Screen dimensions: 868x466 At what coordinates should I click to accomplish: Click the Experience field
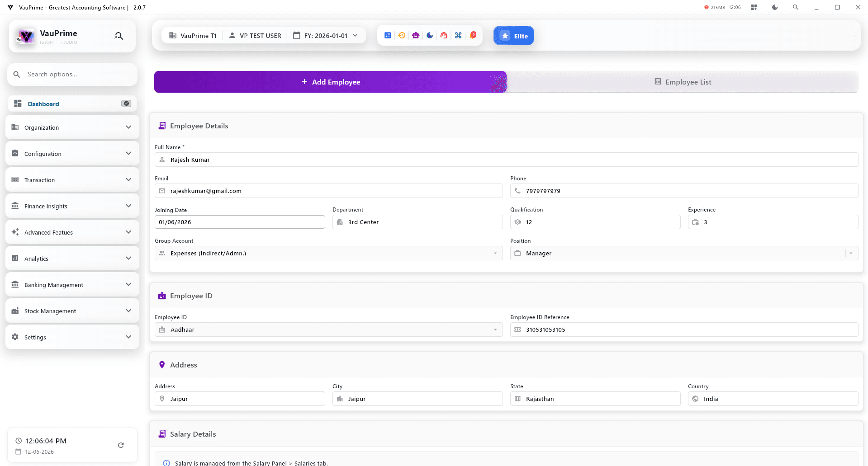tap(773, 222)
